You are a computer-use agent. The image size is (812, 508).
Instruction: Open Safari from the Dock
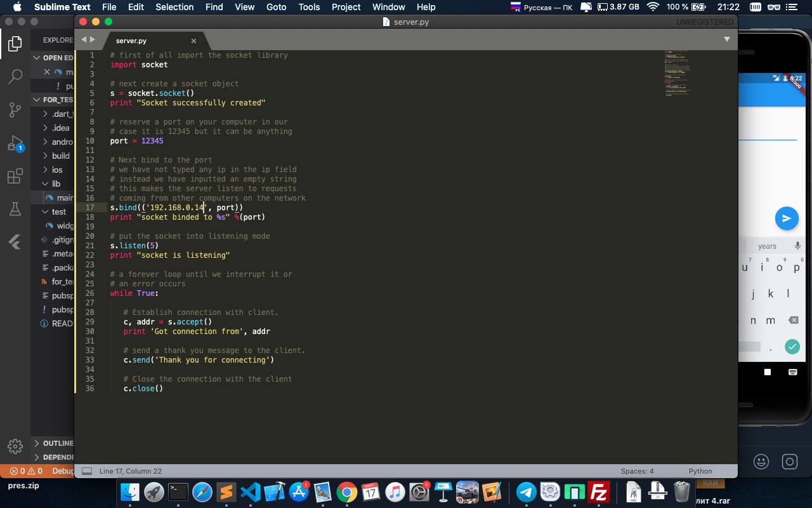[x=202, y=492]
